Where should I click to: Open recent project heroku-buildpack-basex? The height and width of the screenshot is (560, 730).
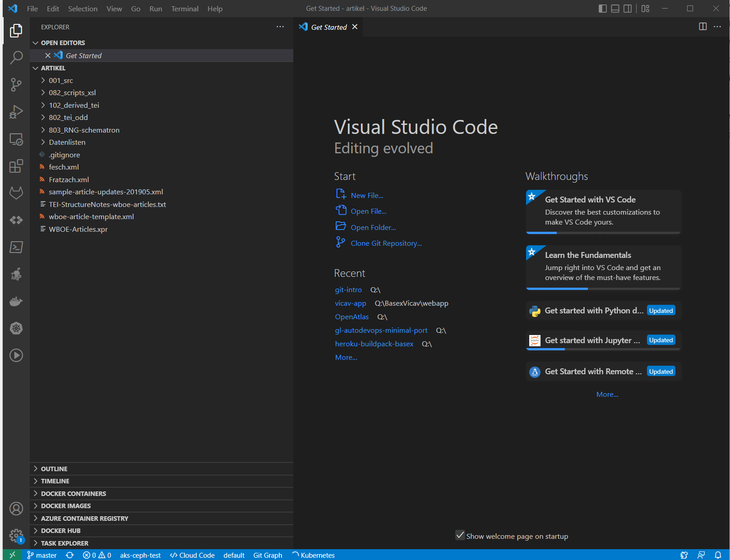click(374, 344)
